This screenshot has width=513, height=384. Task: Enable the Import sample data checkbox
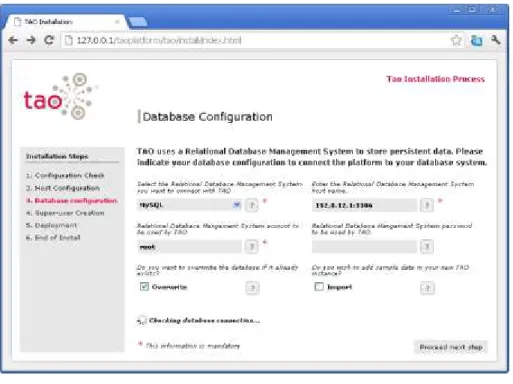319,287
